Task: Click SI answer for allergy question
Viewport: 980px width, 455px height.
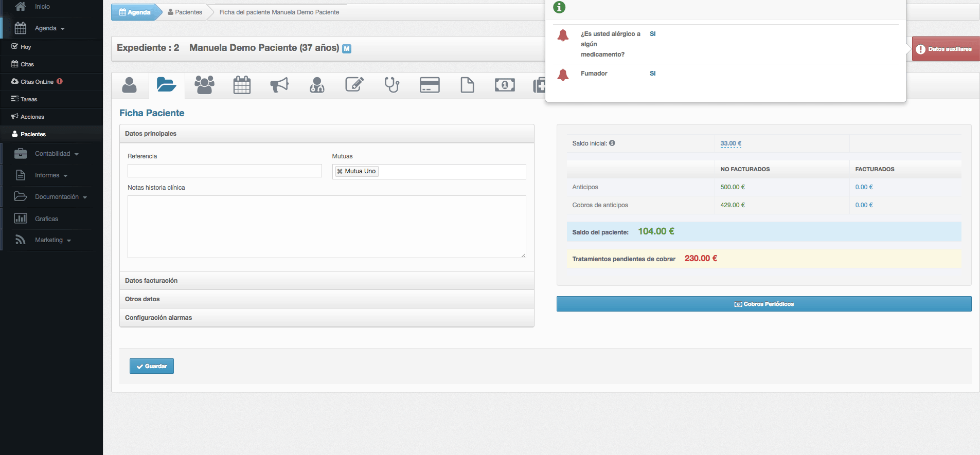Action: (x=653, y=34)
